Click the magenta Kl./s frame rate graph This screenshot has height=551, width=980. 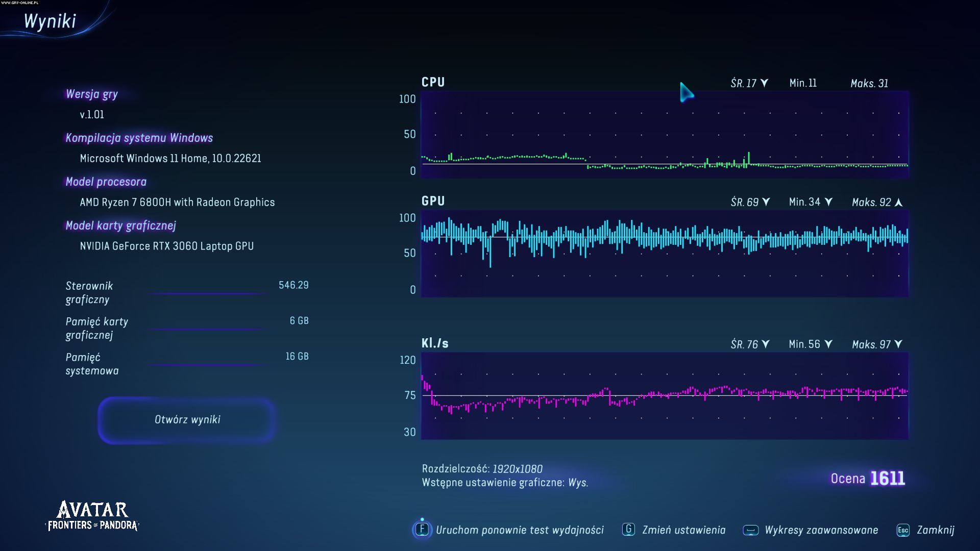[x=664, y=395]
